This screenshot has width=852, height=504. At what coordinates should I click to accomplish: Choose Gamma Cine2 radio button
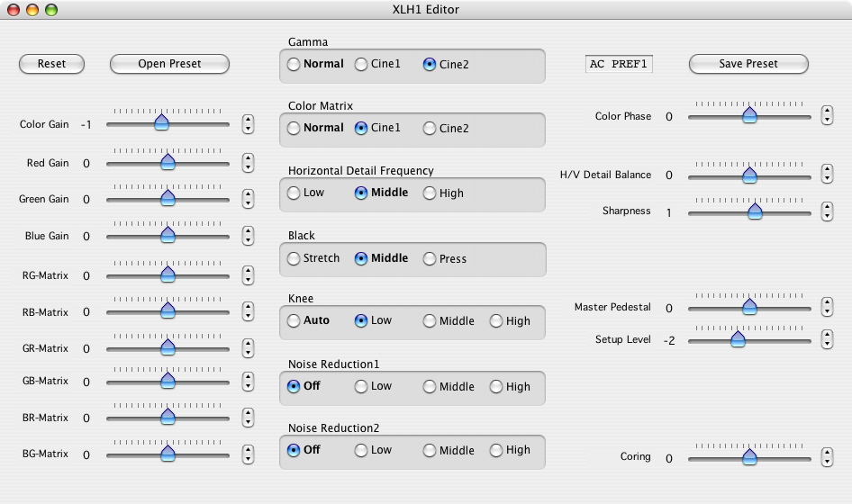430,64
